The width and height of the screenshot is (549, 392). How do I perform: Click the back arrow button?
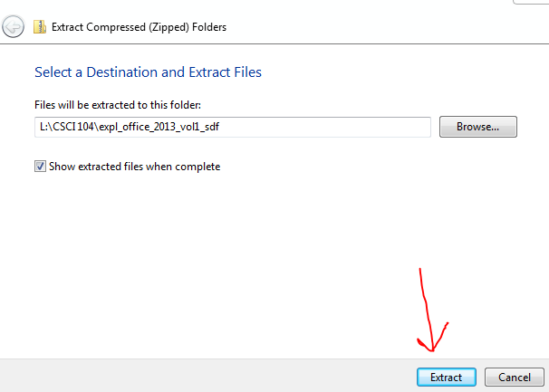click(x=14, y=26)
